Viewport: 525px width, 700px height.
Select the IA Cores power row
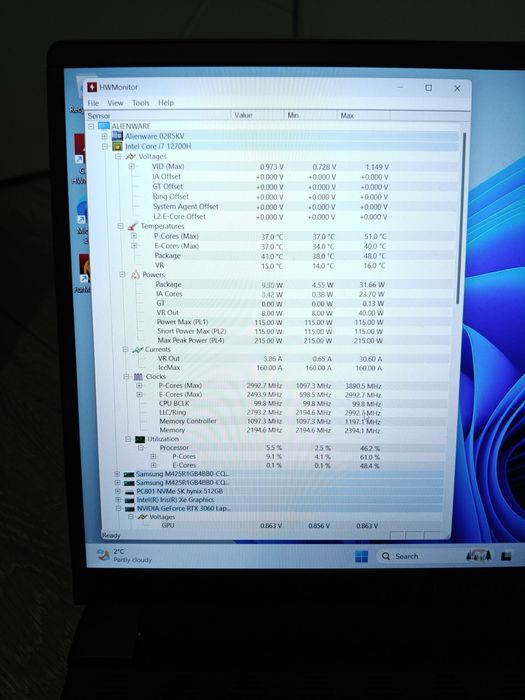point(271,294)
